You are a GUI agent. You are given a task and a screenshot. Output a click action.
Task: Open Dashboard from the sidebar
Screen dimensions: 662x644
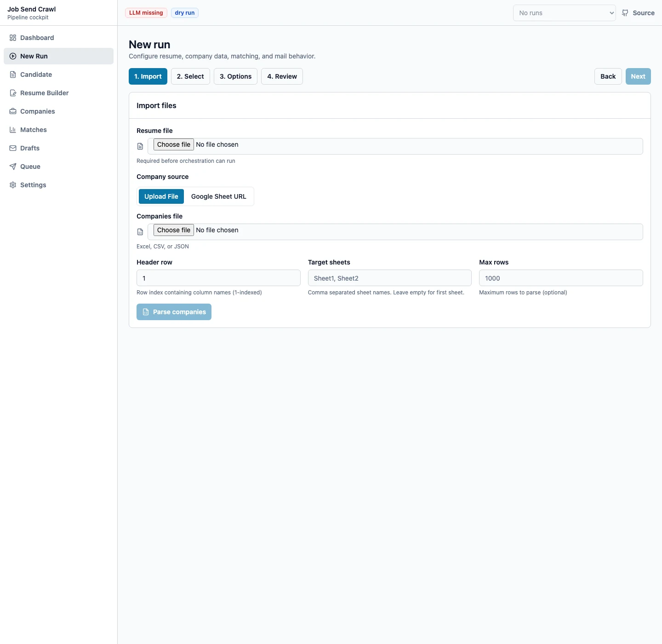tap(58, 38)
